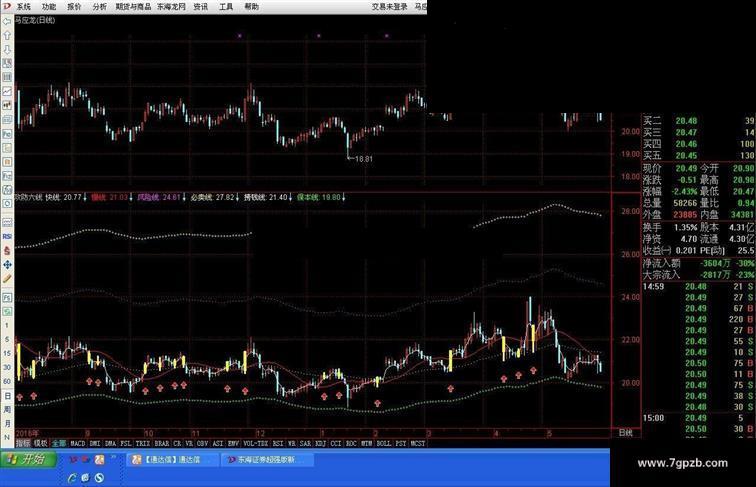Click the 必卖线 27.82 down arrow
This screenshot has height=487, width=756.
237,197
